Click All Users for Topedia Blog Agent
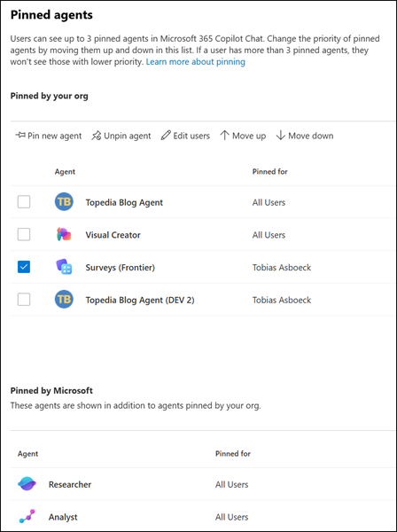This screenshot has width=397, height=532. tap(269, 202)
